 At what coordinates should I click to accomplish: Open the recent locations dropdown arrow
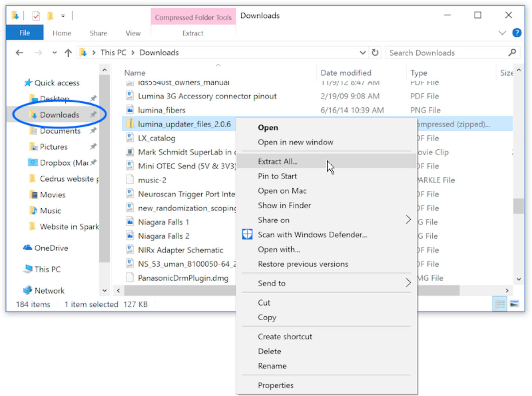pyautogui.click(x=55, y=53)
